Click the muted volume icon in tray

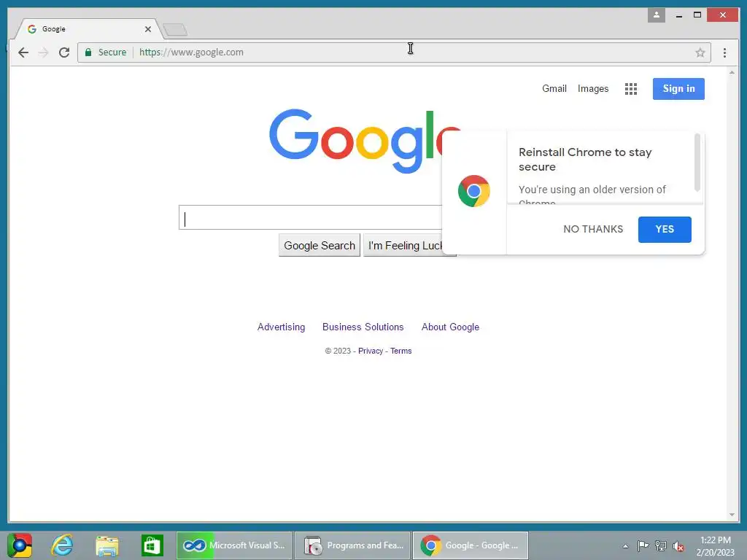pyautogui.click(x=678, y=546)
